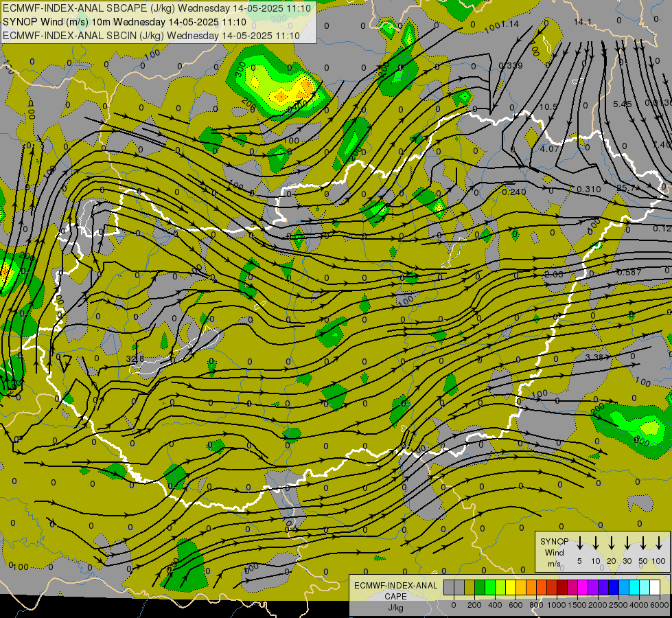Click the '0.240' wind value on map

(x=514, y=192)
